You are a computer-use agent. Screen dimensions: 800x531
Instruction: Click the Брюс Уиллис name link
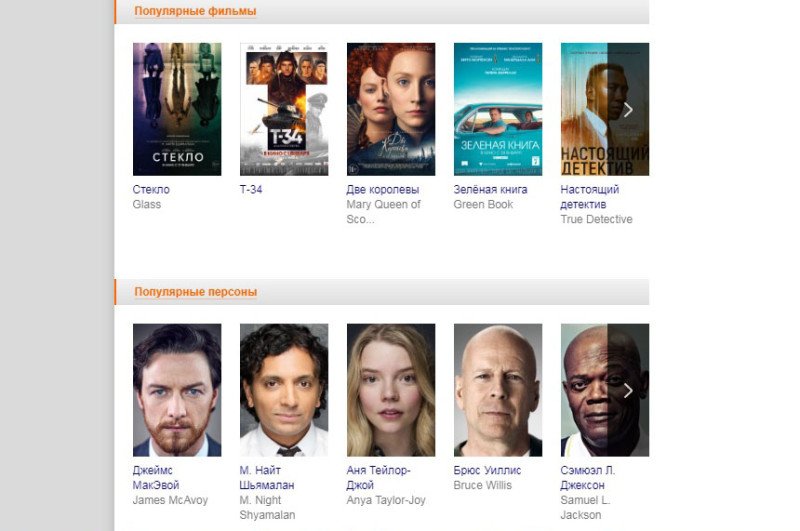coord(487,470)
